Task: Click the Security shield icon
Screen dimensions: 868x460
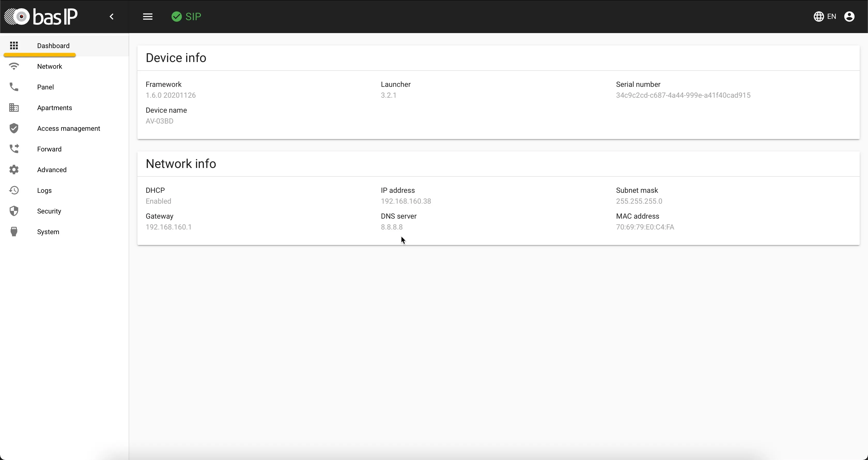Action: [14, 211]
